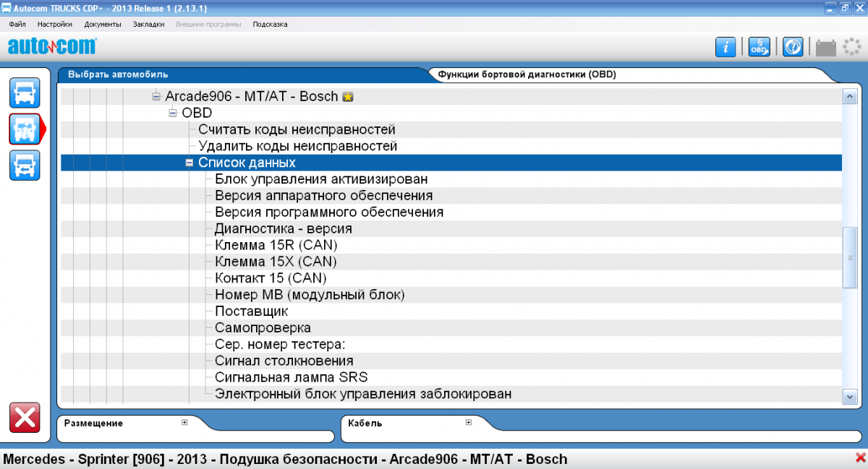Click Arcade906 - MT/AT - Bosch tree label
Screen dimensions: 868x469
pyautogui.click(x=252, y=96)
